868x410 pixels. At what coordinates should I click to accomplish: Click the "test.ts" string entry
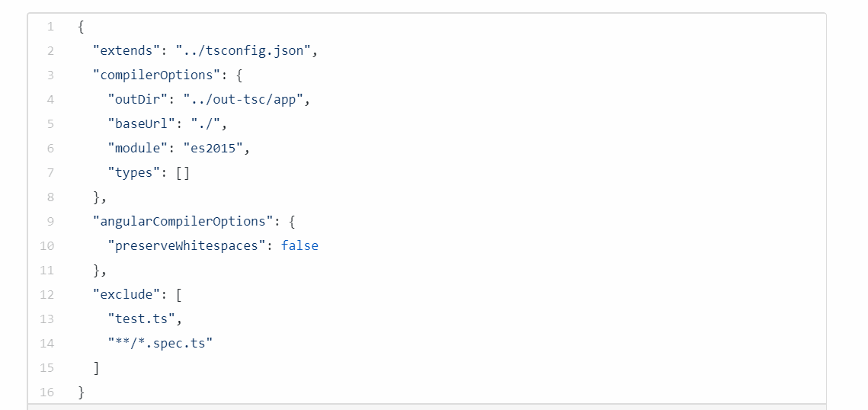point(142,319)
